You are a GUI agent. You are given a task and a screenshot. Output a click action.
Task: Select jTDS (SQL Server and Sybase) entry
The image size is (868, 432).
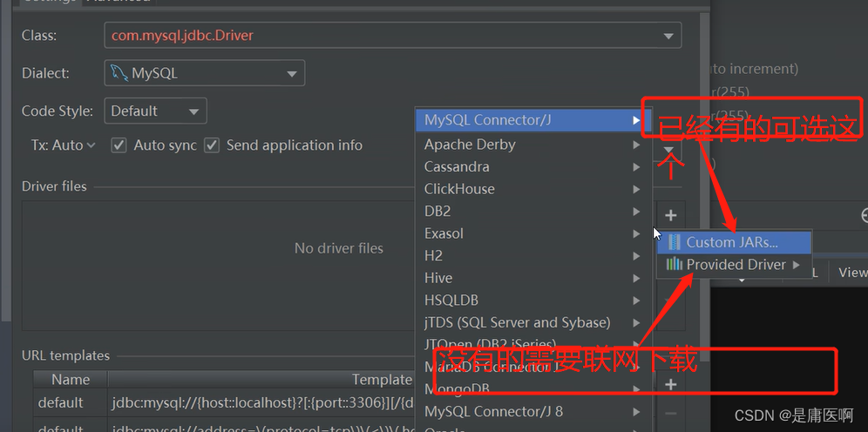click(533, 322)
